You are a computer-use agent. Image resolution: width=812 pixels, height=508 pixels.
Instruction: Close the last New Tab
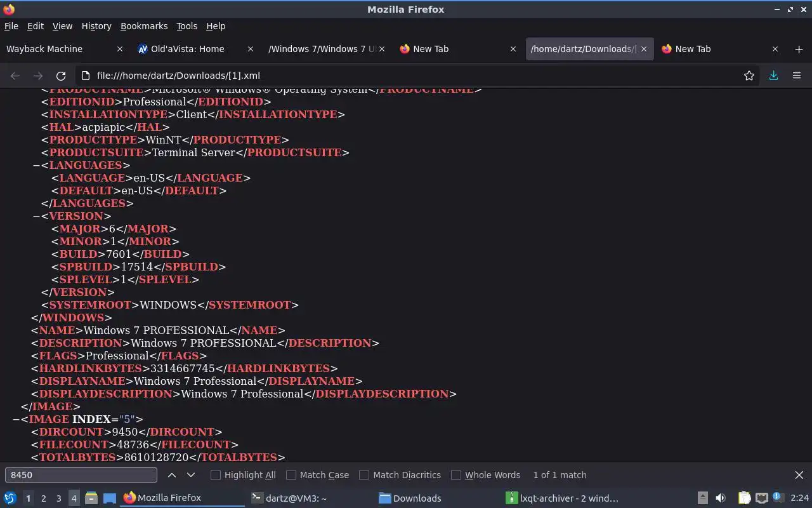click(775, 49)
